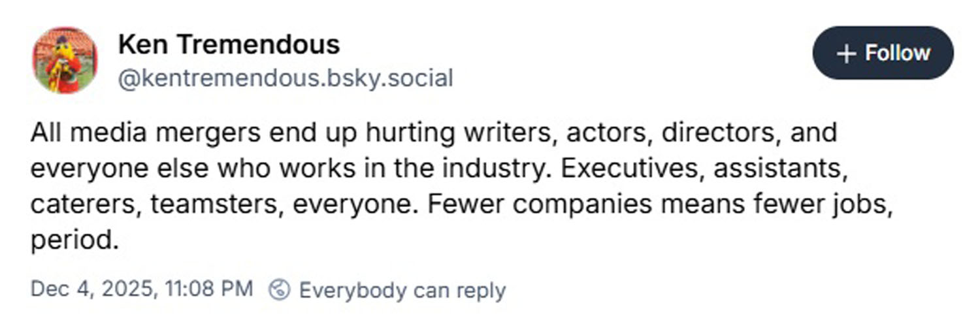The height and width of the screenshot is (322, 980).
Task: Open Ken Tremendous's profile avatar
Action: [x=65, y=60]
